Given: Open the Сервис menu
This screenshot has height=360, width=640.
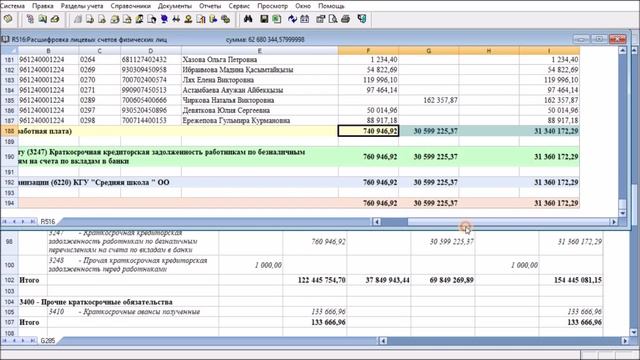Looking at the screenshot, I should tap(239, 6).
